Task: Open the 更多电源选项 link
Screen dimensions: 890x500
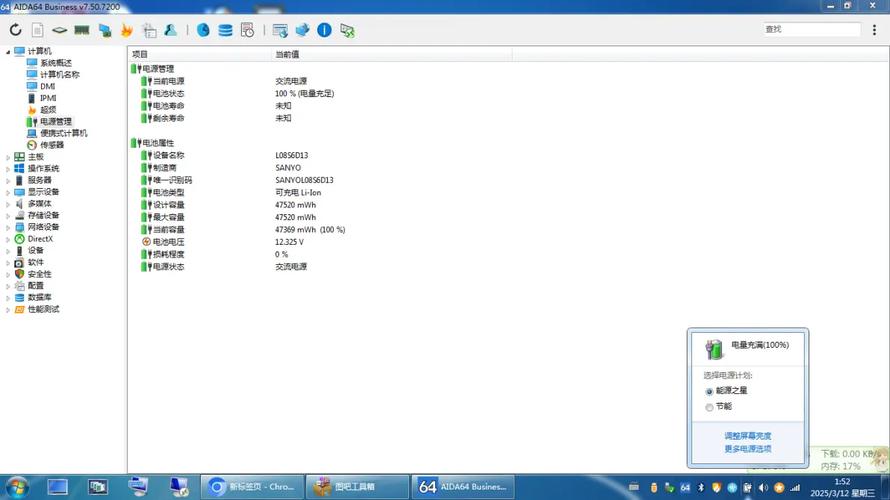Action: click(747, 448)
